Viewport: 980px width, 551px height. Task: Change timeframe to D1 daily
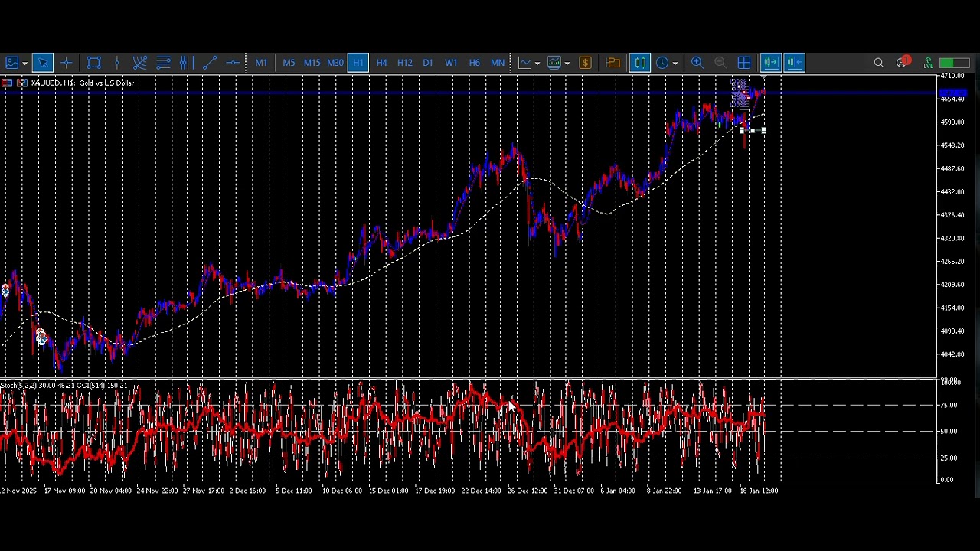(428, 63)
